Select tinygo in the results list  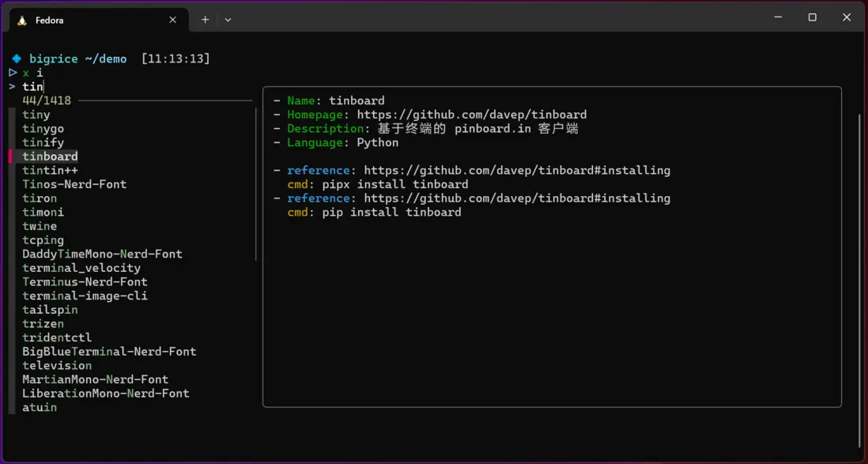tap(43, 129)
